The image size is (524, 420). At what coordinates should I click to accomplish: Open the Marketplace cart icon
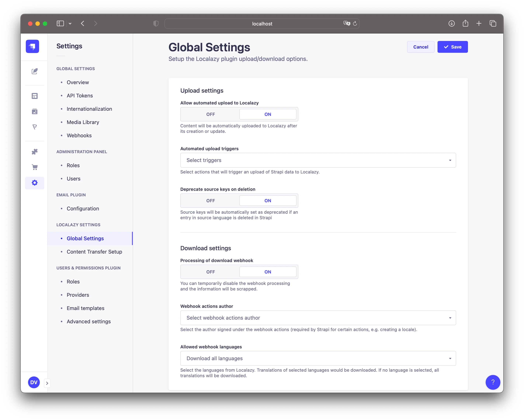coord(35,167)
